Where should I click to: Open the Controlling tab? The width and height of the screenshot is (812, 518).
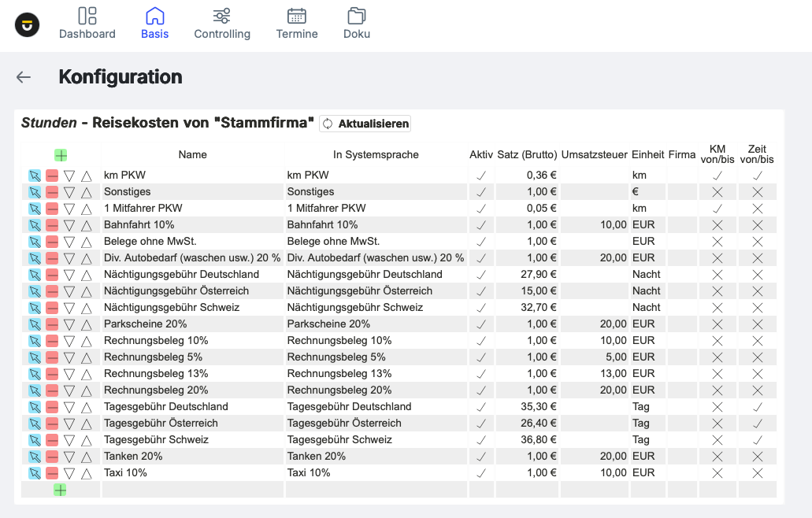pyautogui.click(x=222, y=24)
